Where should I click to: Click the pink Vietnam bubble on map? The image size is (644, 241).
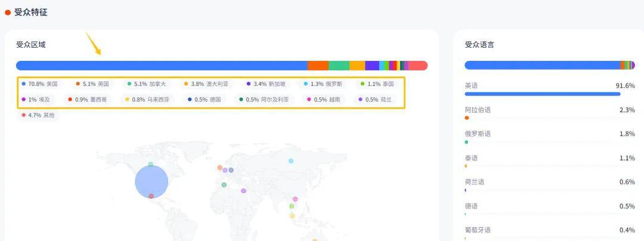(x=295, y=199)
